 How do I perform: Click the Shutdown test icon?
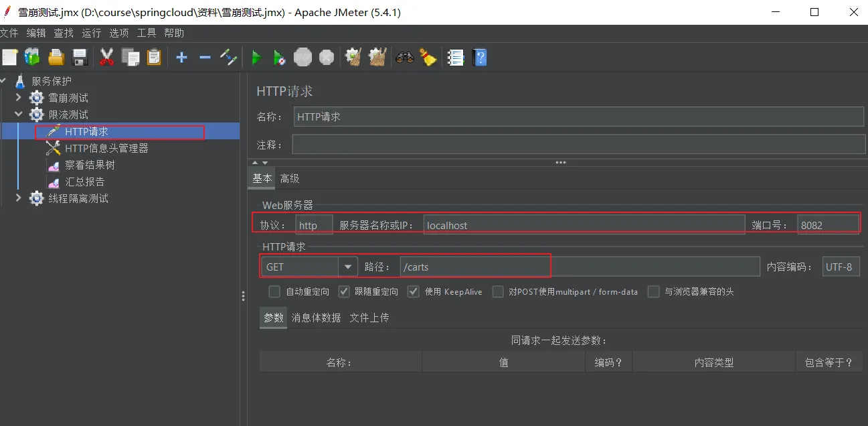pos(327,58)
